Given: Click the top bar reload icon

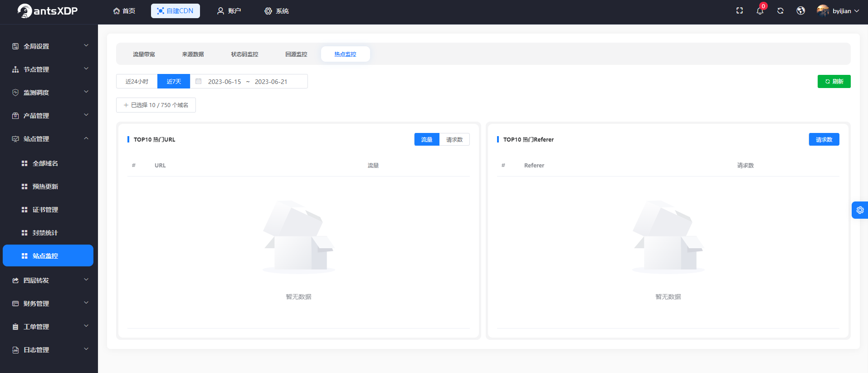Looking at the screenshot, I should [x=780, y=11].
